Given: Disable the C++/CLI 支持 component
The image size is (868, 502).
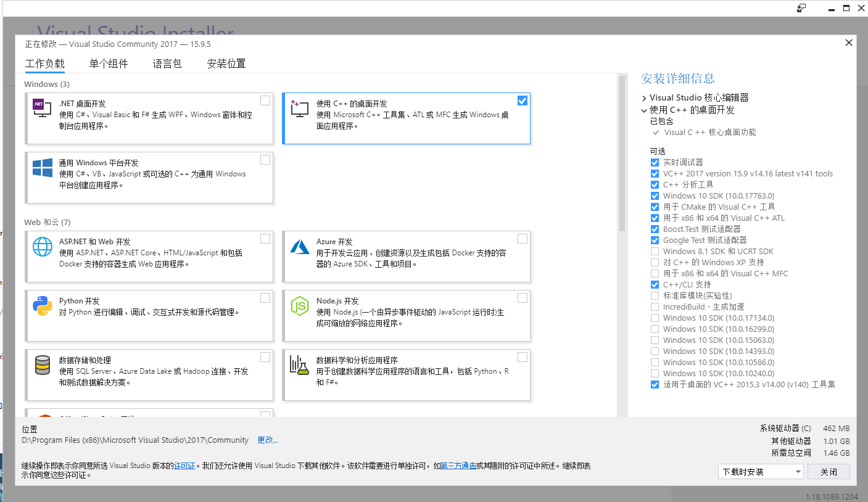Looking at the screenshot, I should click(655, 284).
